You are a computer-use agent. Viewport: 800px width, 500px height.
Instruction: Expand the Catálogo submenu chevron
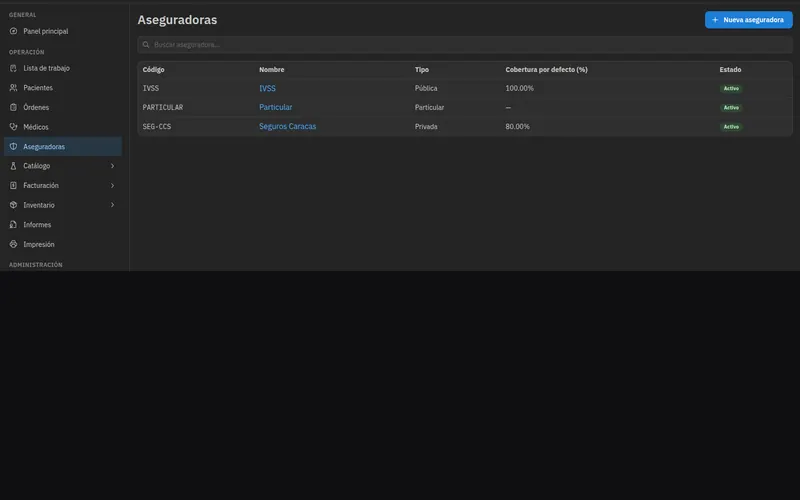coord(112,166)
